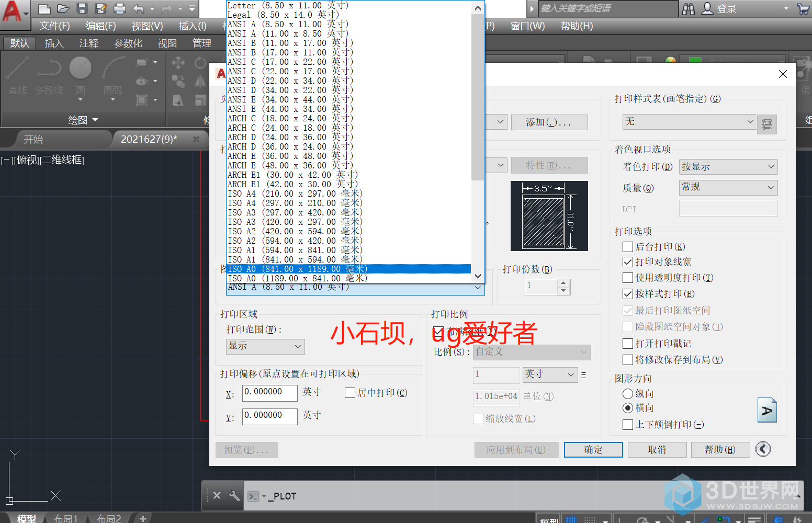Expand the 绘图 panel flyout
812x523 pixels.
(83, 120)
